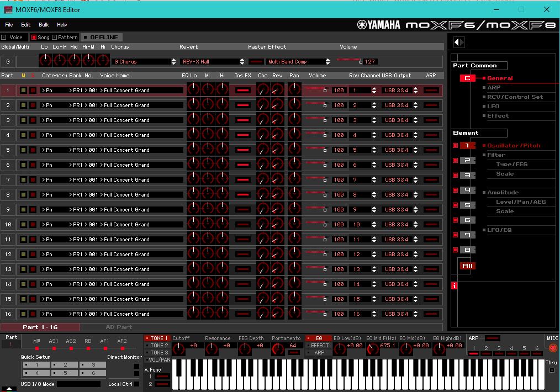Click the OFFLINE status button
Screen dimensions: 560x392
pos(101,37)
